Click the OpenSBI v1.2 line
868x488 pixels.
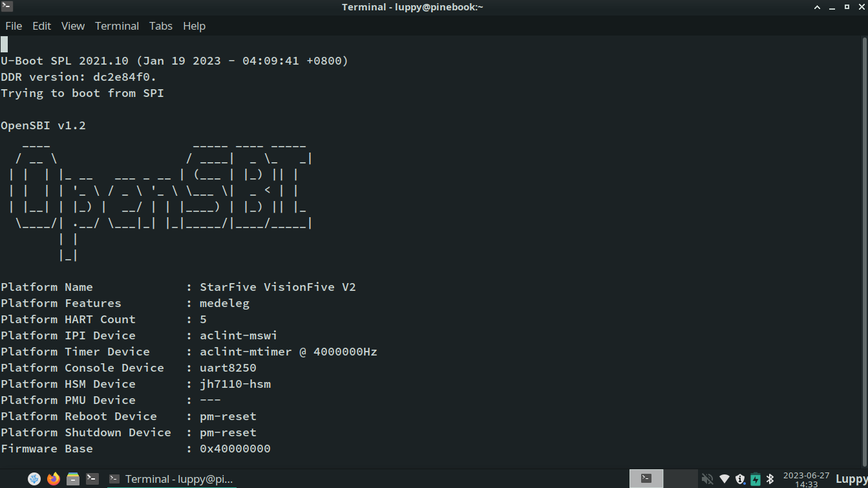43,125
